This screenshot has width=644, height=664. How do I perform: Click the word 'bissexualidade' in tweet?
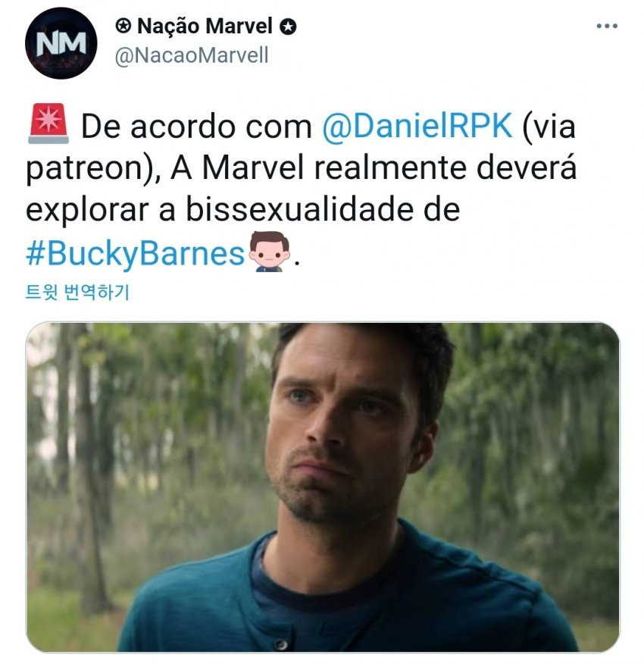click(x=300, y=209)
